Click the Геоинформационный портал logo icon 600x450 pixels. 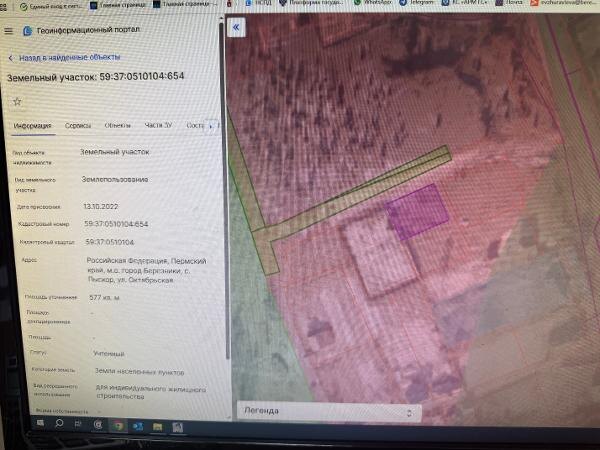pos(27,31)
